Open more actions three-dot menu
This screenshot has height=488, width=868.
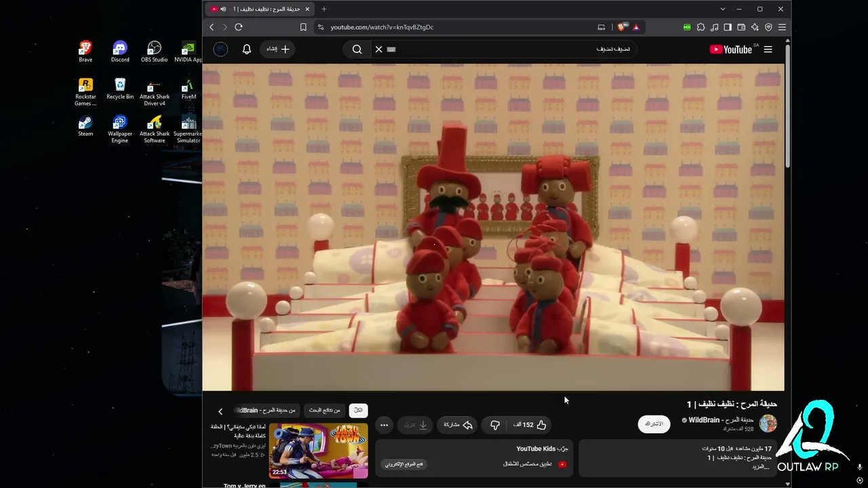coord(384,425)
